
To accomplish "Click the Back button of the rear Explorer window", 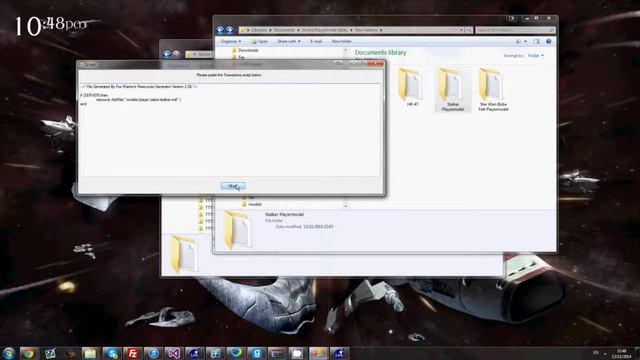I will click(167, 54).
